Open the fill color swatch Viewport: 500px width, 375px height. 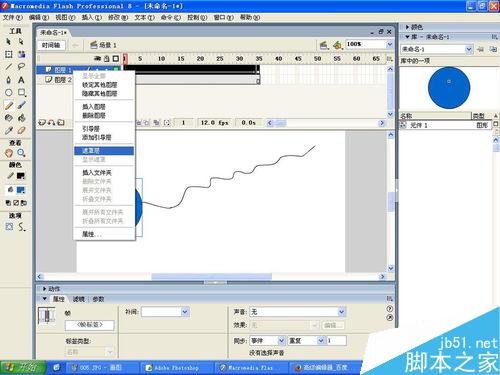21,190
